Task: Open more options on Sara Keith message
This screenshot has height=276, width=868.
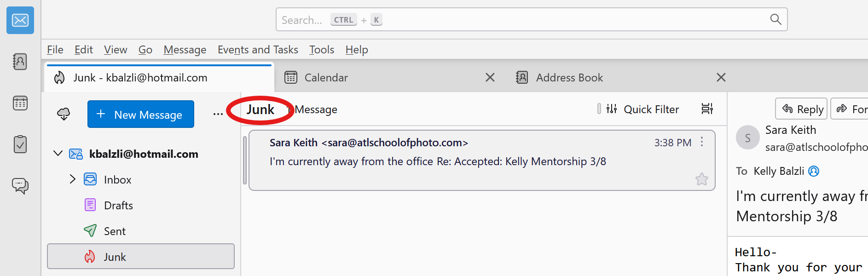Action: point(701,142)
